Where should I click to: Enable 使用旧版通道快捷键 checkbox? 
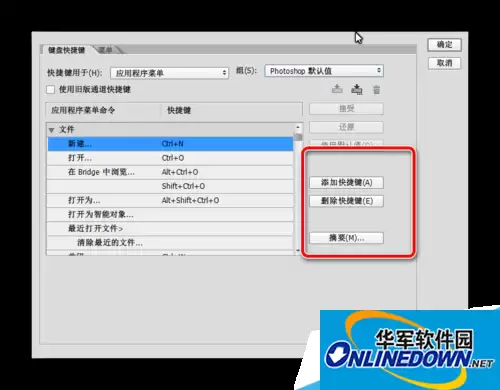click(x=51, y=90)
